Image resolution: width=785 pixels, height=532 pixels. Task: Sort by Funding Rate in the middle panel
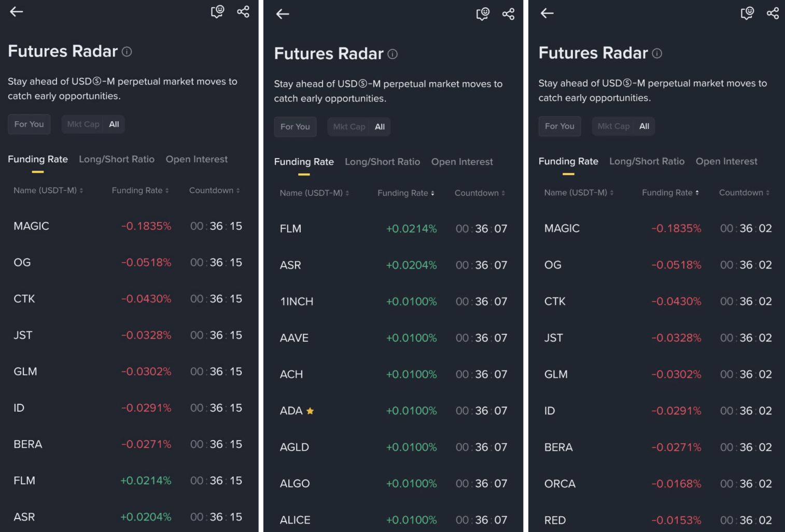(x=406, y=193)
